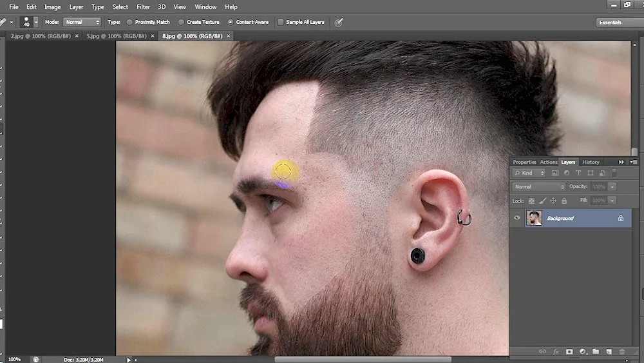Open the Filter menu
This screenshot has width=644, height=363.
143,6
